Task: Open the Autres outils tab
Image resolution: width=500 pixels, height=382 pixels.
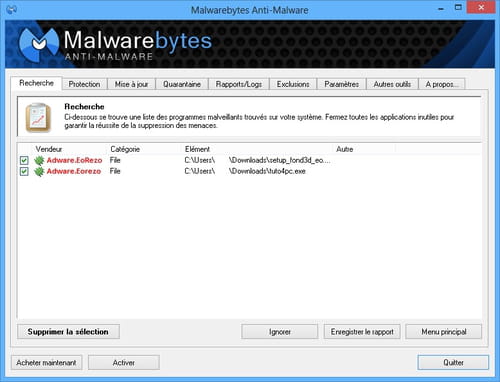Action: 392,84
